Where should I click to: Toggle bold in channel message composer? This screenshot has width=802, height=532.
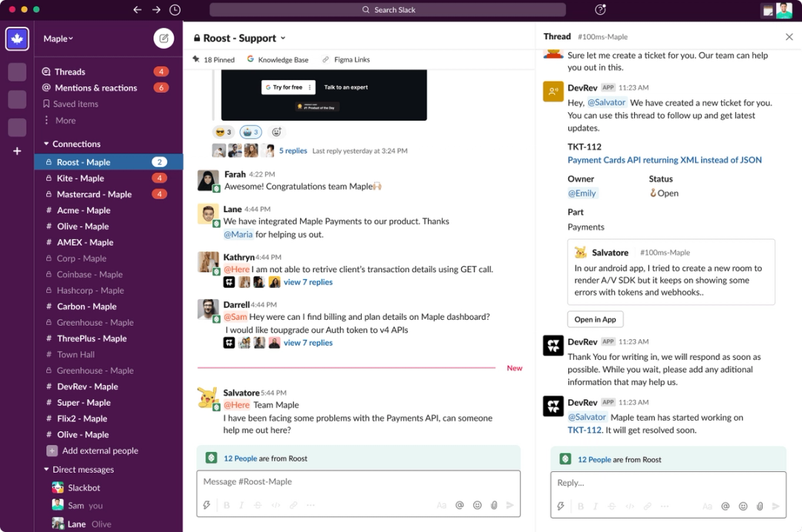click(x=226, y=505)
